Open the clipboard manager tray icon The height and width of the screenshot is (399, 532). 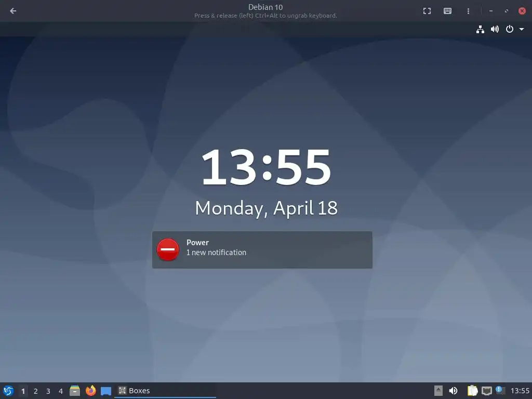click(472, 391)
